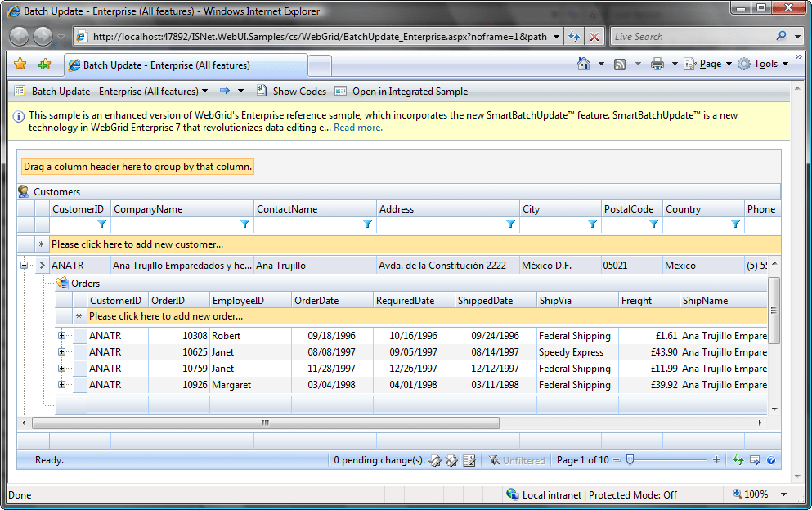Viewport: 812px width, 510px height.
Task: Toggle the Unfiltered filter indicator
Action: (x=517, y=459)
